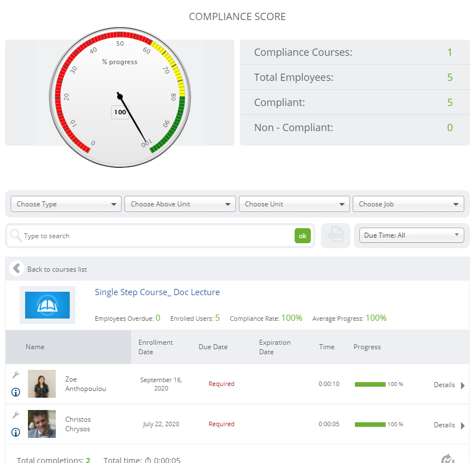
Task: Click the compliance gauge dial
Action: click(120, 97)
